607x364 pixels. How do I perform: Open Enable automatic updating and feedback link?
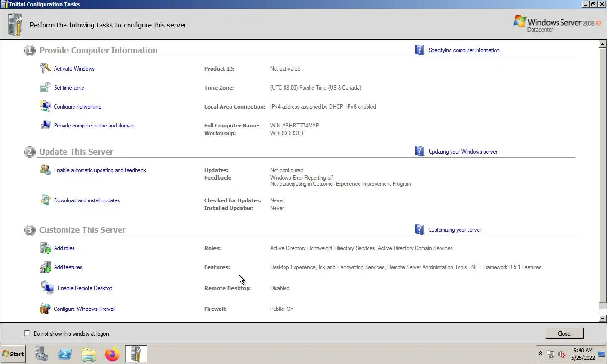100,170
